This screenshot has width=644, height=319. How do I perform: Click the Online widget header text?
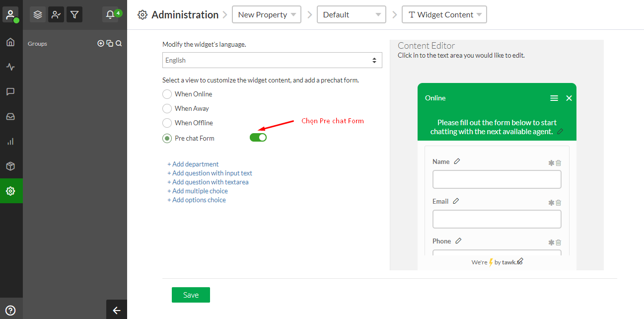tap(435, 98)
